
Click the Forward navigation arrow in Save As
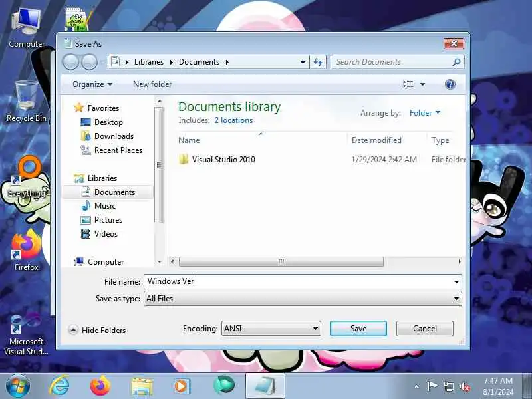[90, 62]
